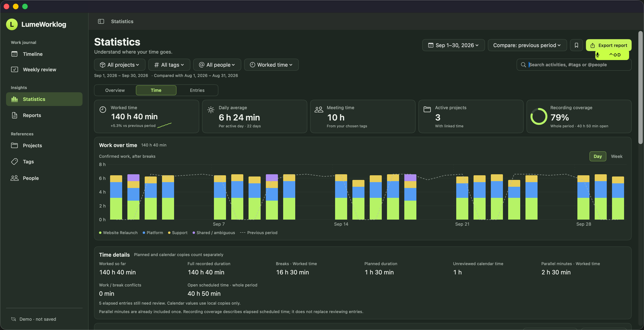Click the LumeWorklog logo icon
Image resolution: width=644 pixels, height=330 pixels.
click(12, 24)
